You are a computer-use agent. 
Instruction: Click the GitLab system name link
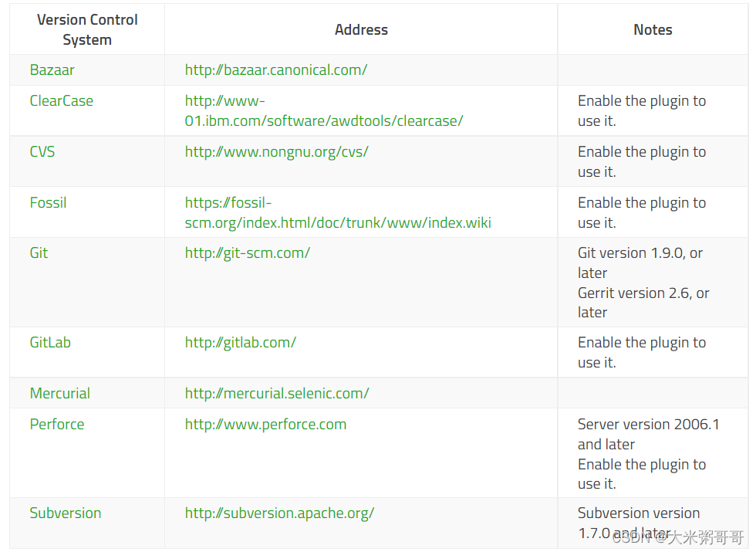(x=50, y=342)
